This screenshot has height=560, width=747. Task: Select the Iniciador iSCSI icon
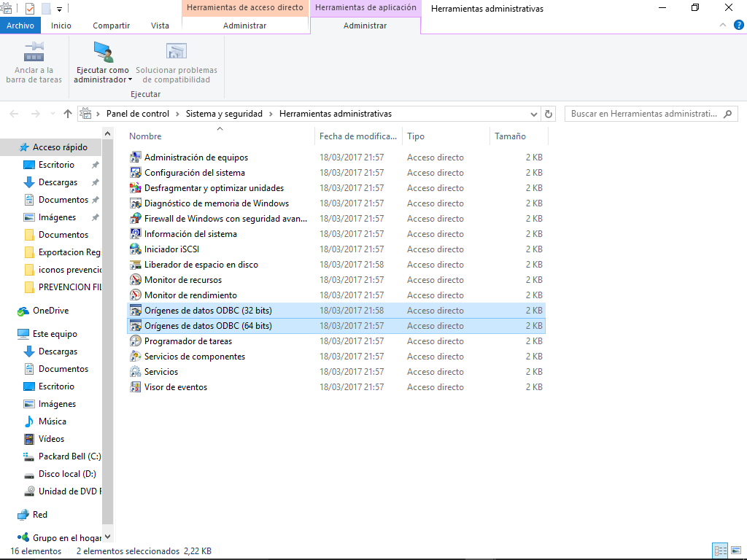(x=136, y=249)
